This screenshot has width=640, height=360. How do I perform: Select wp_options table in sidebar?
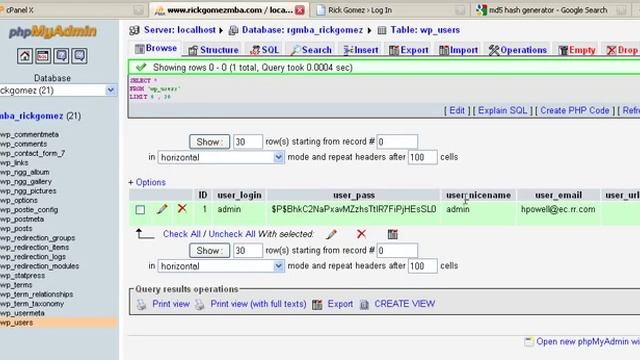tap(19, 200)
